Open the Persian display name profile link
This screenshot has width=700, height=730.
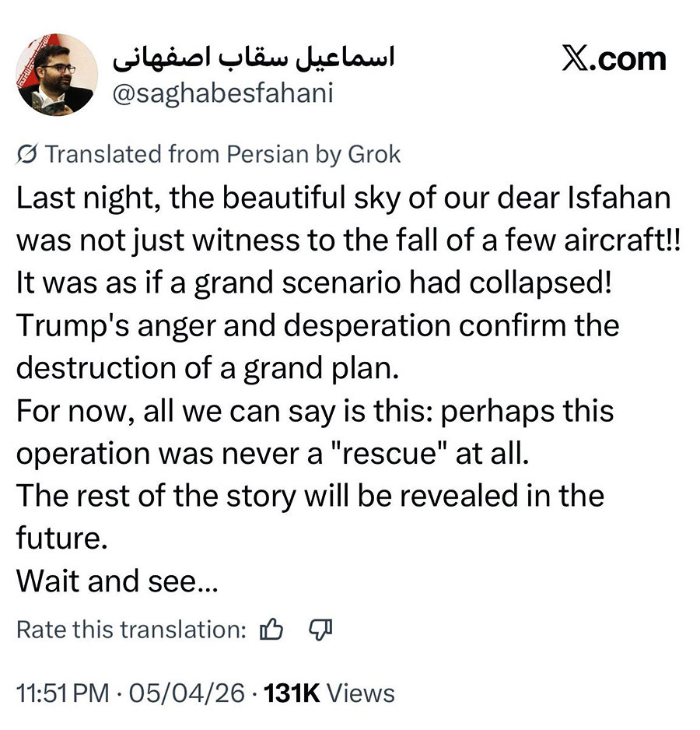click(254, 58)
